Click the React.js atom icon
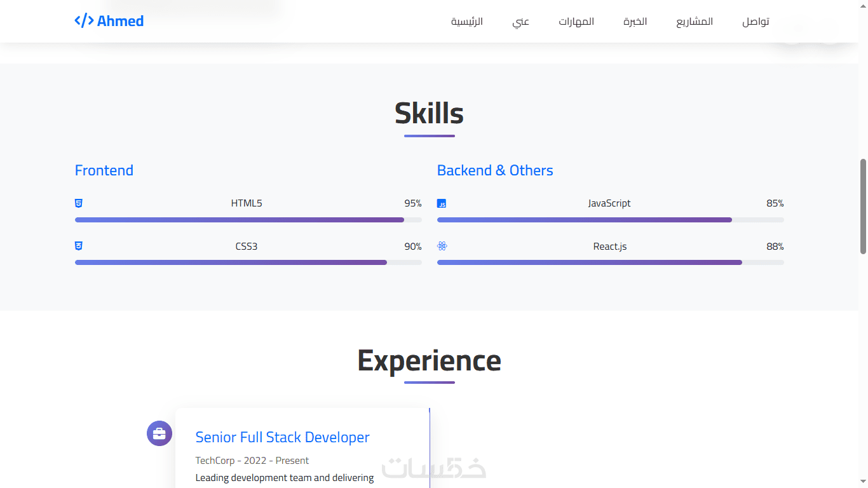Image resolution: width=868 pixels, height=488 pixels. tap(442, 246)
